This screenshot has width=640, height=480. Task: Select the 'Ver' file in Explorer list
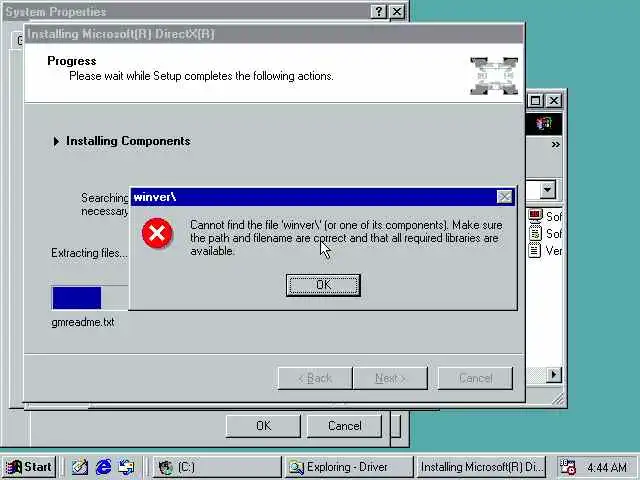tap(546, 250)
